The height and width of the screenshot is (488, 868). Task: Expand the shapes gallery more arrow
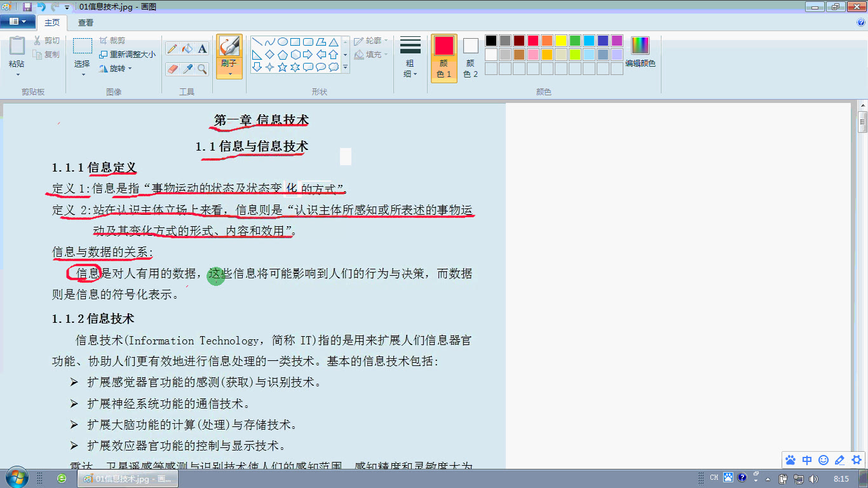pos(346,67)
